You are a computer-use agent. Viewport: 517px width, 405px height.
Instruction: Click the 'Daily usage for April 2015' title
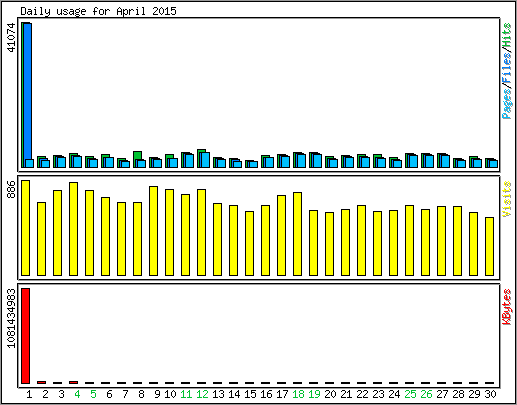click(x=98, y=11)
